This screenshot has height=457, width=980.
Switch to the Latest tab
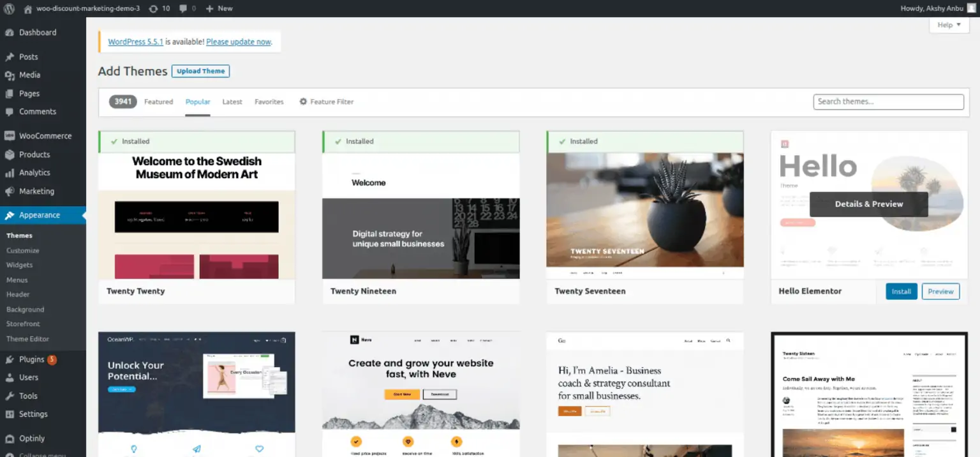[x=232, y=101]
